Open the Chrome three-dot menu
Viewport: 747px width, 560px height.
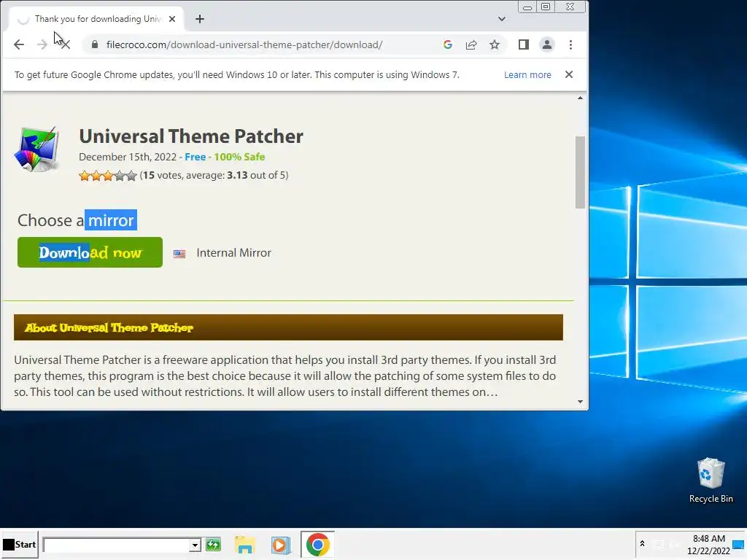570,44
